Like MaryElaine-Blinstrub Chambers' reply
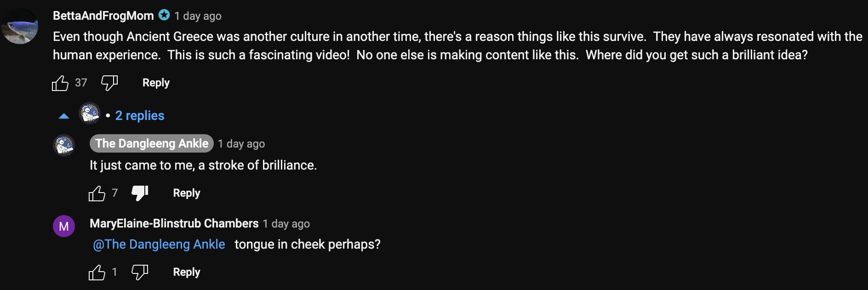Screen dimensions: 868x290 coord(97,273)
